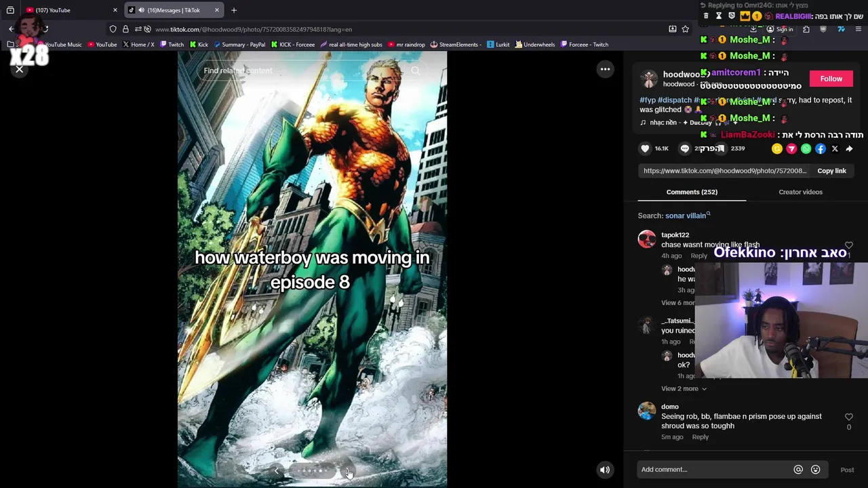Follow hoodwood with the Follow button
868x488 pixels.
(x=831, y=79)
